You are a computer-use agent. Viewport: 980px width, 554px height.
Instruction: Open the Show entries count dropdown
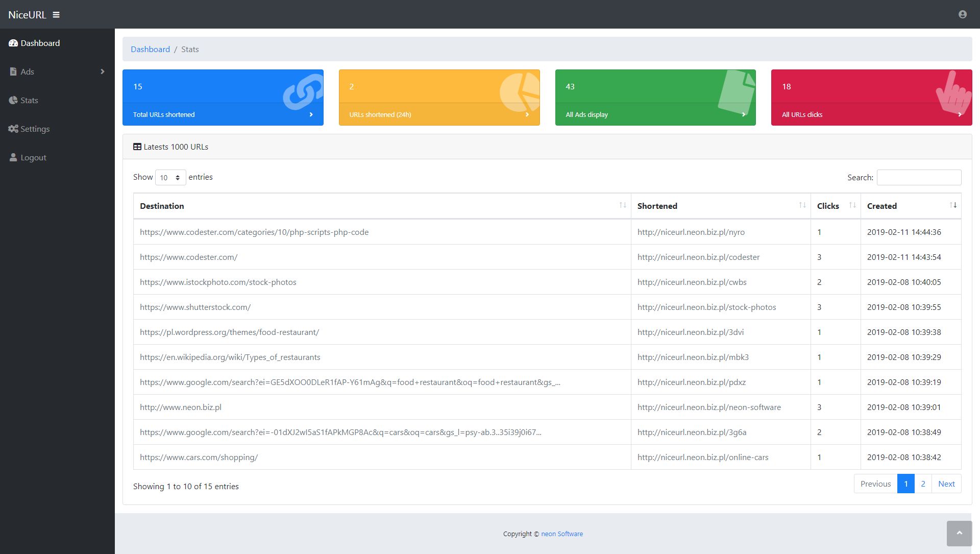(x=170, y=178)
